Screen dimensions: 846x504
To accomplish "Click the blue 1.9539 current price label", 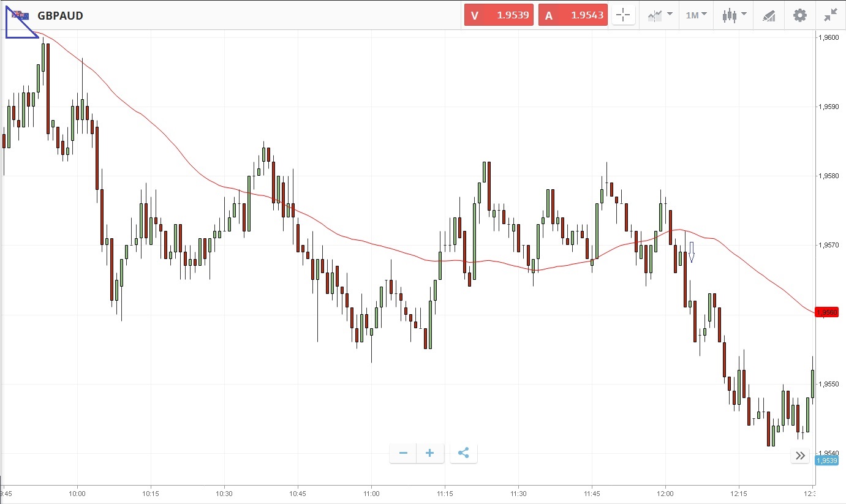I will 826,461.
